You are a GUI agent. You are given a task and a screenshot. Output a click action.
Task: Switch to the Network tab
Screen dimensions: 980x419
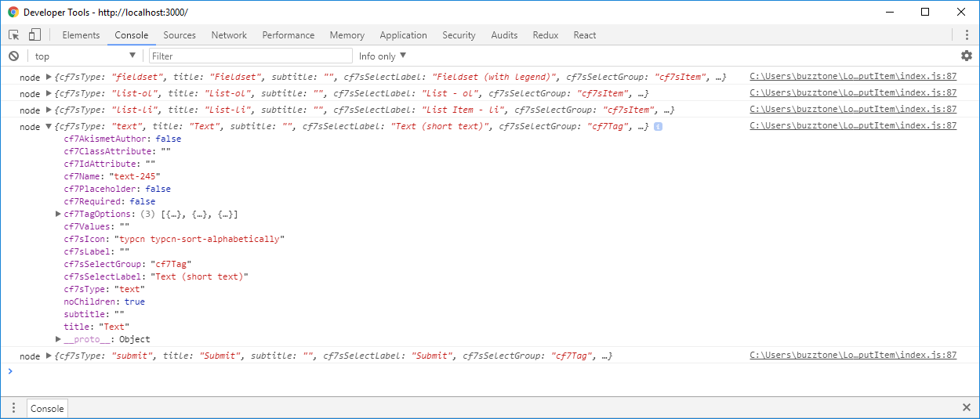(x=229, y=35)
